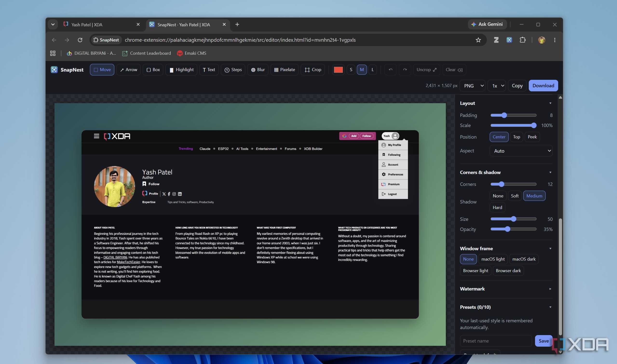Screen dimensions: 617x364
Task: Click the SnapNest extension icon in the Chrome toolbar
Action: point(509,40)
